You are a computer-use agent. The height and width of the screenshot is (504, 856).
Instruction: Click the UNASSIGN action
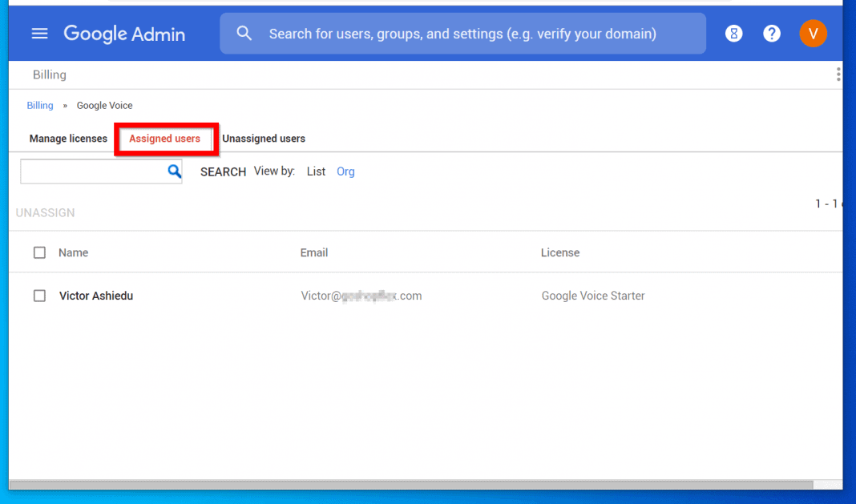45,212
